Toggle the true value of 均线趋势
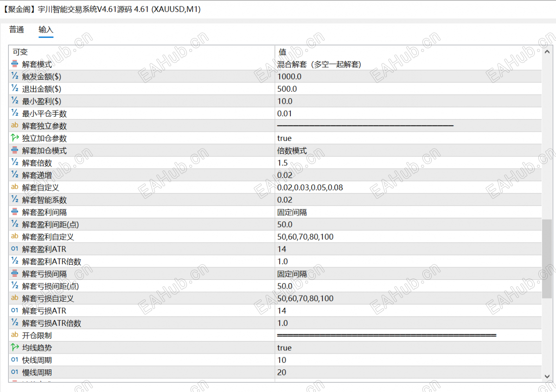 point(408,348)
